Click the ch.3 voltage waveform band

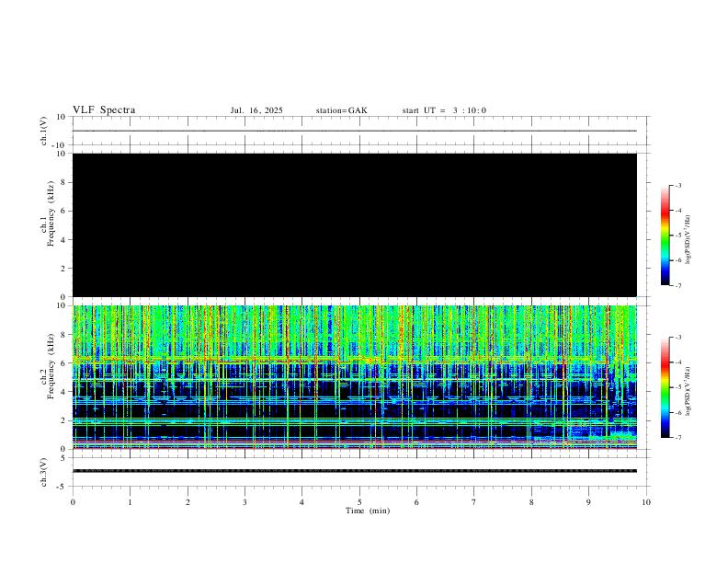pos(355,471)
